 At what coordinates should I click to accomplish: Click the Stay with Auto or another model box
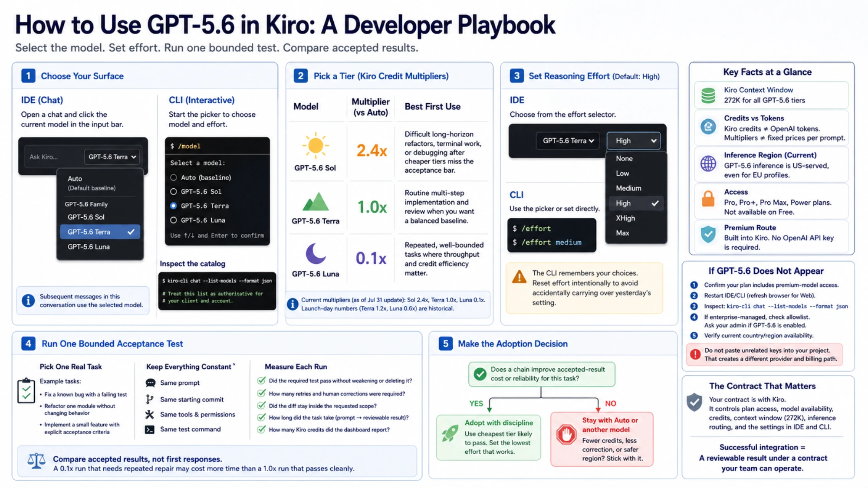tap(602, 439)
